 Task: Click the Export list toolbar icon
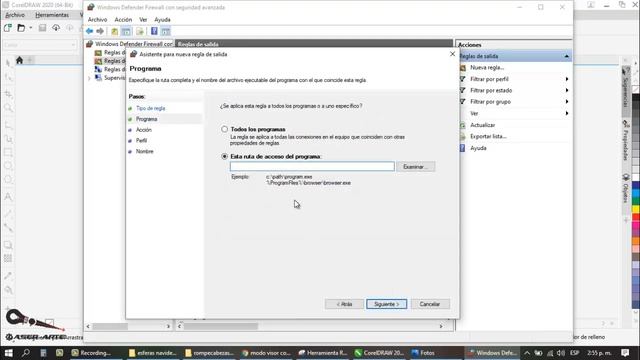pyautogui.click(x=140, y=31)
